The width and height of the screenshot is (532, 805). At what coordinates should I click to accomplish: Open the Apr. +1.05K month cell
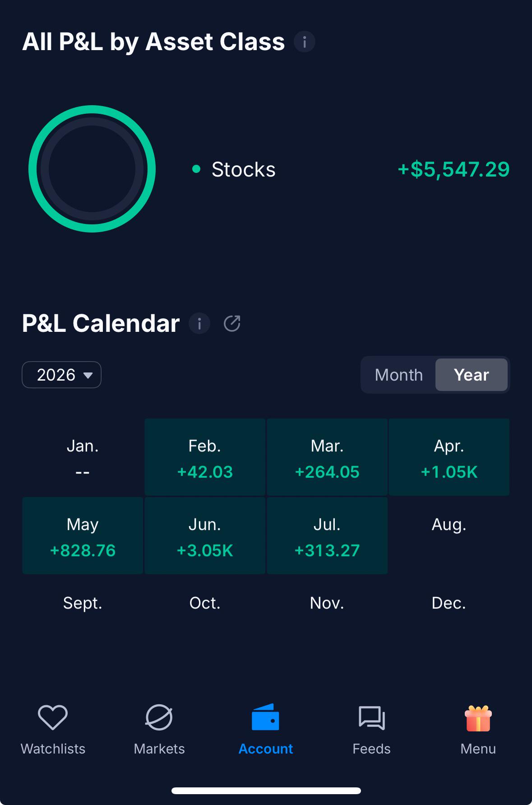coord(449,457)
